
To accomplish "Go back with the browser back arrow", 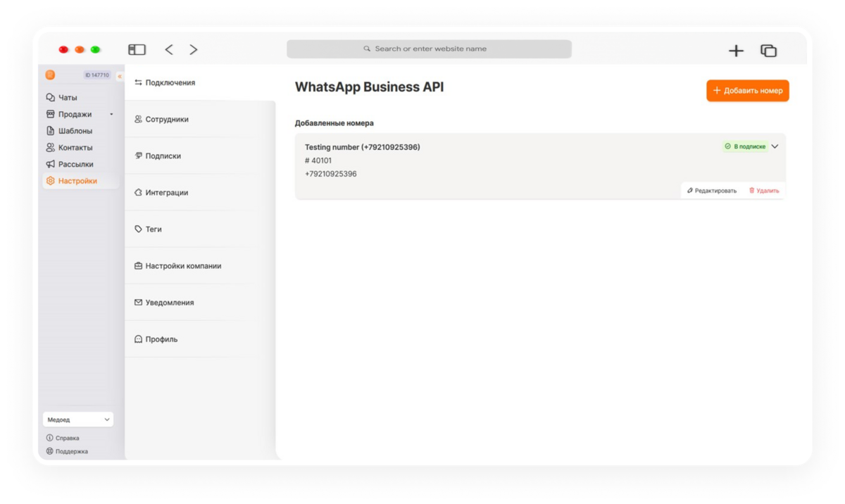I will click(169, 49).
